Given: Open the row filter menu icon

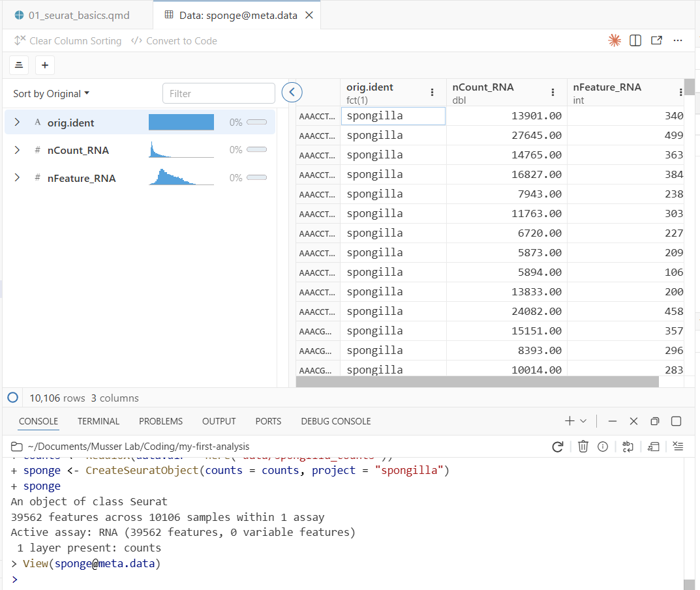Looking at the screenshot, I should (x=19, y=65).
